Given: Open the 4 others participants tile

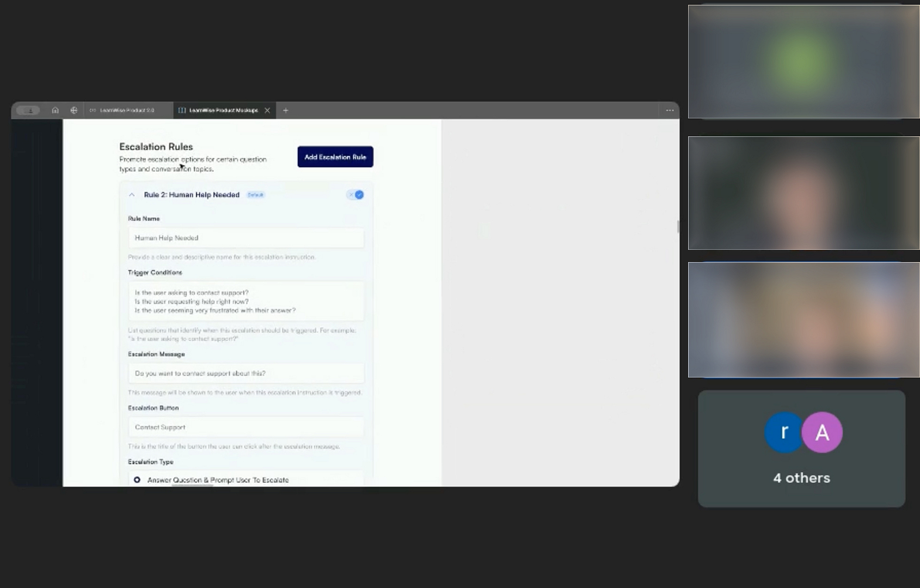Looking at the screenshot, I should (x=801, y=449).
